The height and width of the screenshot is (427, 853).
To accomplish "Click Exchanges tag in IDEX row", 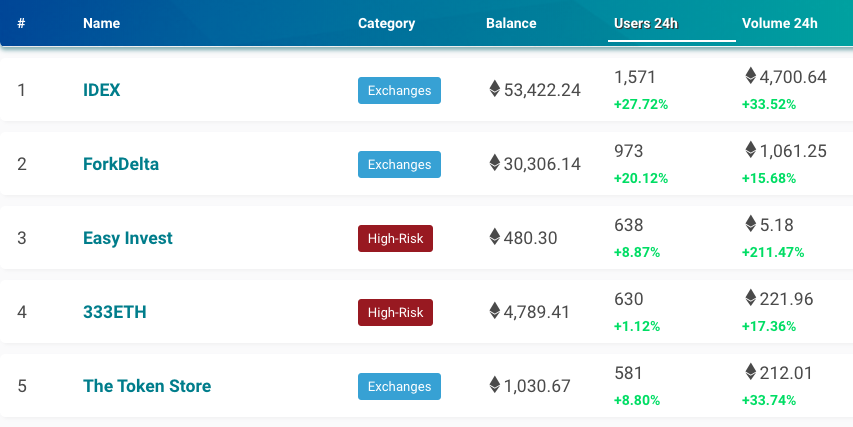I will pos(399,91).
